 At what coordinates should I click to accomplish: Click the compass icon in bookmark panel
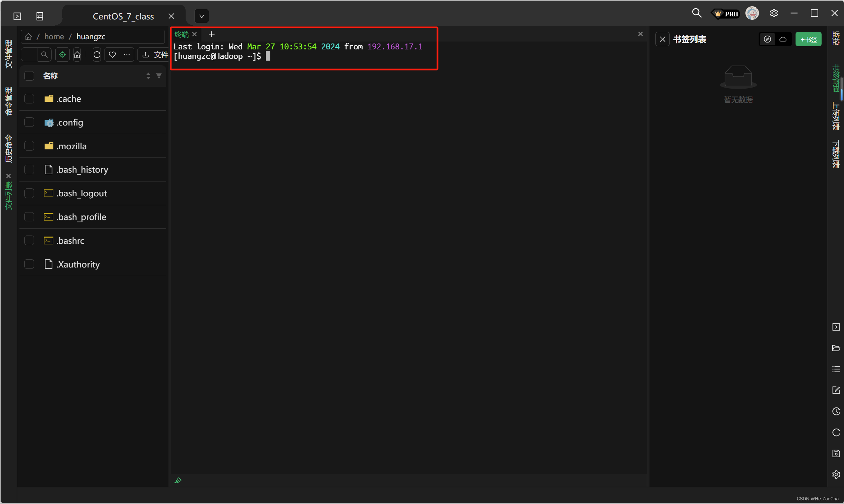767,40
